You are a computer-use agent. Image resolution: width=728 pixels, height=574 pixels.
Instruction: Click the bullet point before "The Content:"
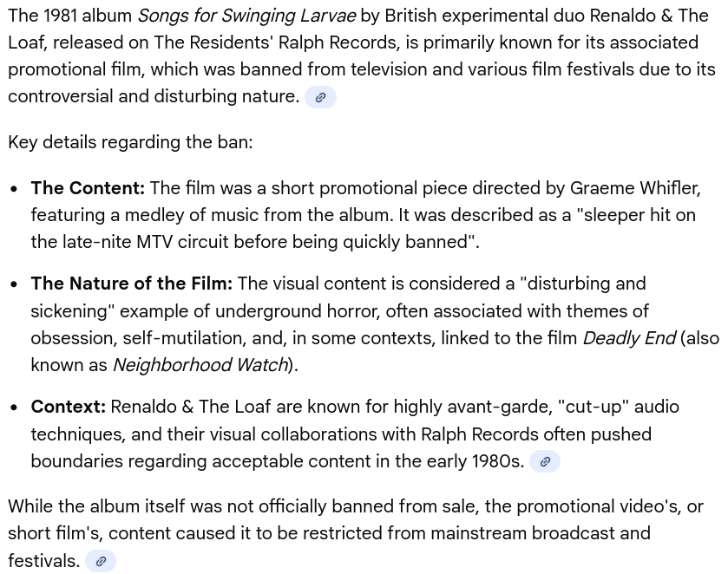pos(15,189)
